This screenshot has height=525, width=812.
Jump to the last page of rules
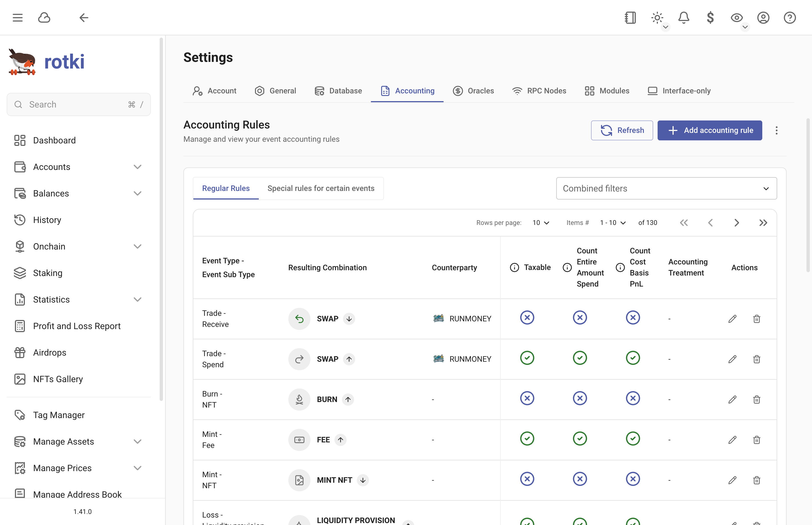(x=763, y=223)
